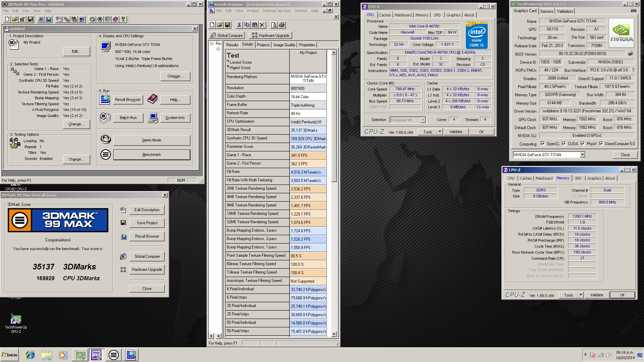Open the Tools dropdown arrow in top CPU-Z window
Image resolution: width=644 pixels, height=362 pixels.
pos(440,132)
